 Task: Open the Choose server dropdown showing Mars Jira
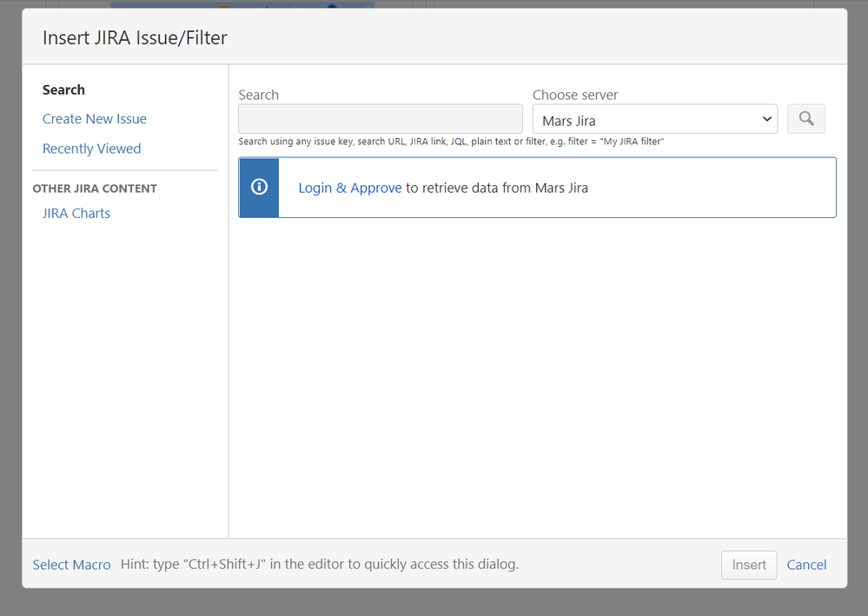coord(655,119)
